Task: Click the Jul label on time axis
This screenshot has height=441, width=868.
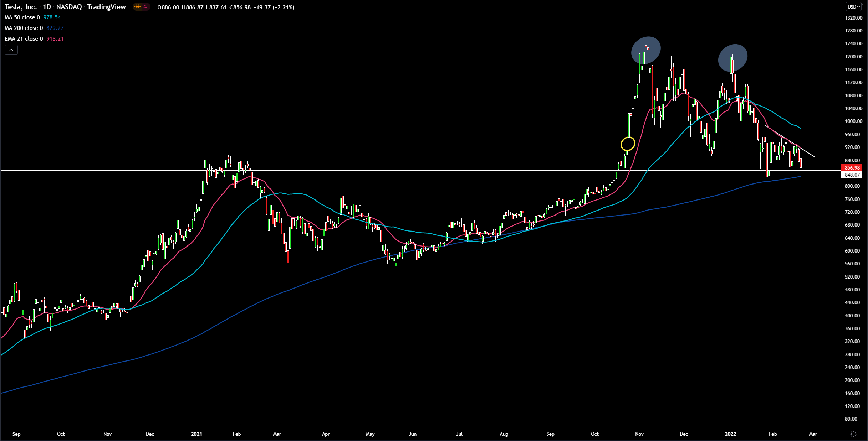Action: [x=459, y=434]
